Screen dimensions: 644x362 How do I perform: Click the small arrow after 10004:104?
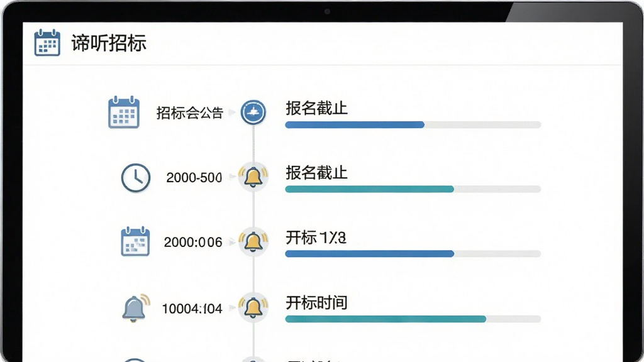pos(231,307)
